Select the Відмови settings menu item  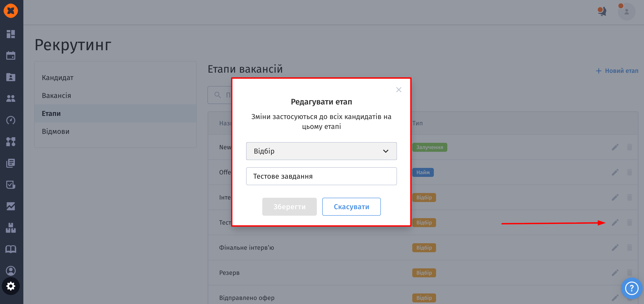[55, 131]
